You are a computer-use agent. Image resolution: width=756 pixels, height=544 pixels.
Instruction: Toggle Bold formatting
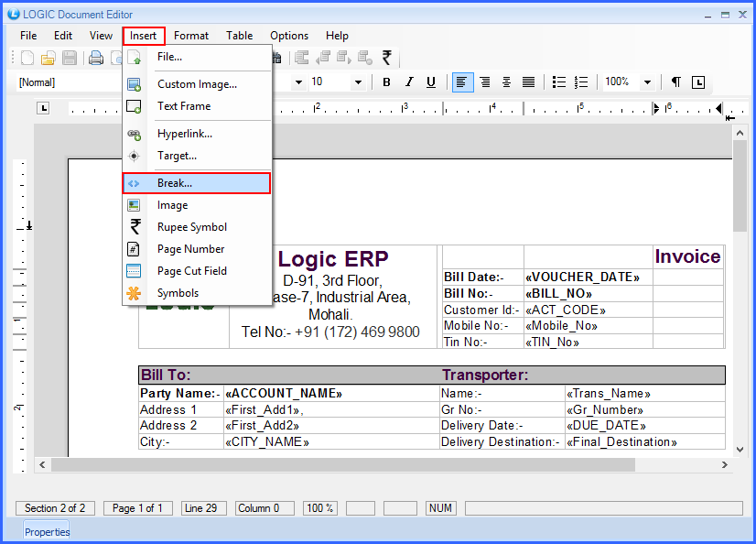click(x=386, y=82)
